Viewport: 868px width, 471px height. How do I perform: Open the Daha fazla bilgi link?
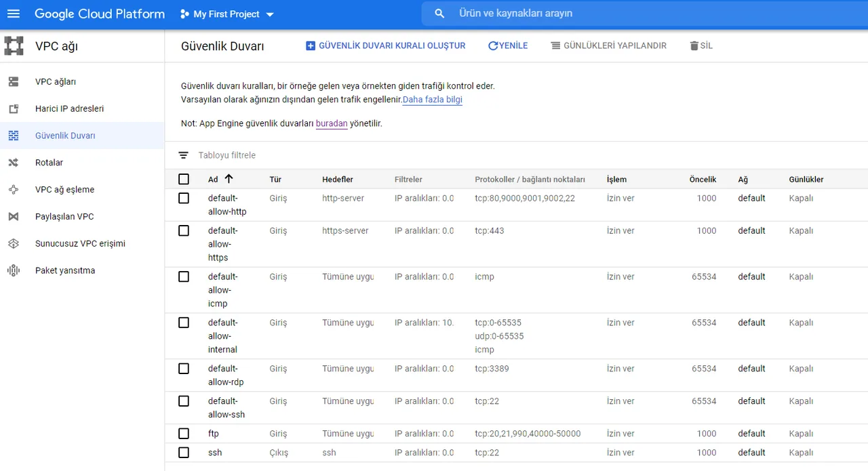coord(433,100)
